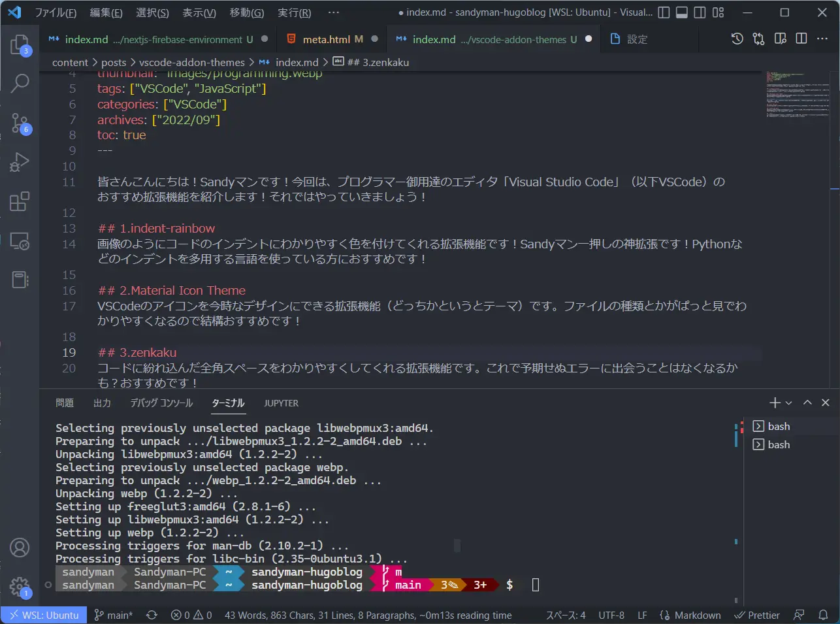Change indentation via 'スペース: 4'
This screenshot has width=840, height=624.
tap(566, 615)
